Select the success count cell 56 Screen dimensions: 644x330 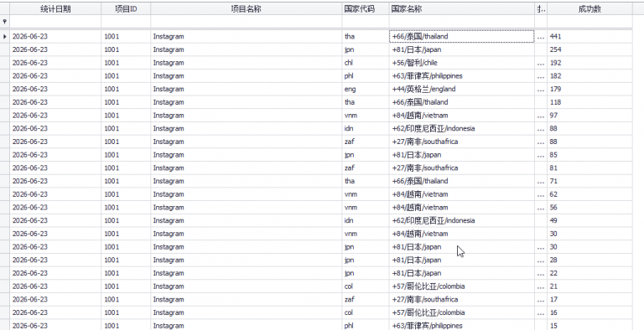coord(589,207)
